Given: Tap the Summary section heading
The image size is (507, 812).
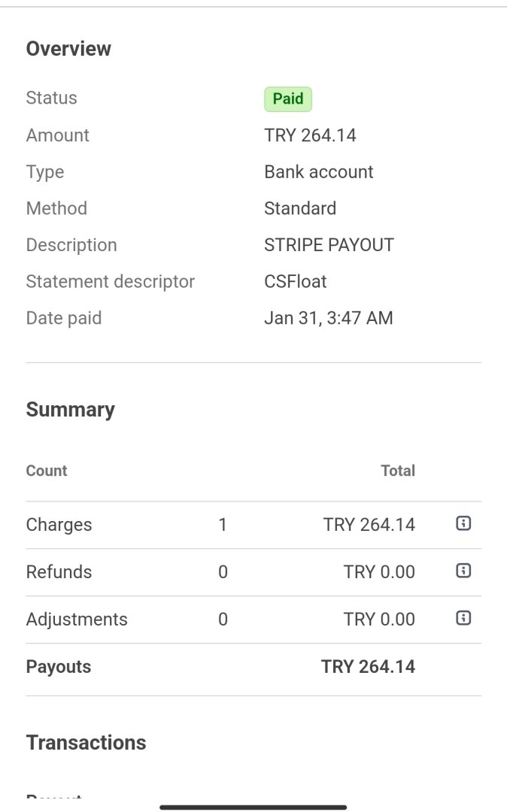Looking at the screenshot, I should tap(71, 410).
